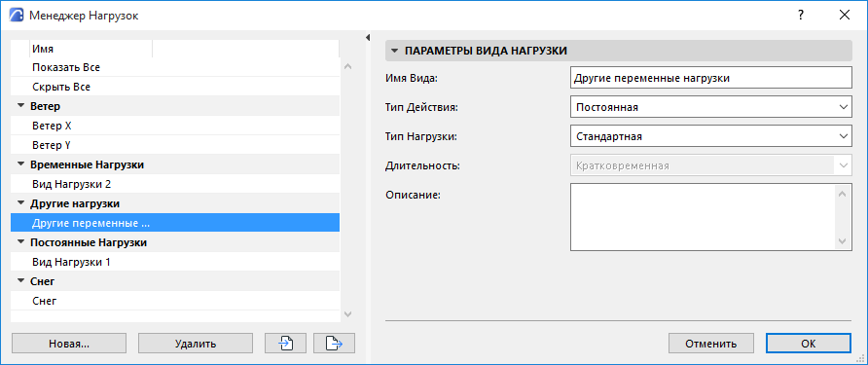Viewport: 868px width, 365px height.
Task: Open the Тип Действия dropdown
Action: [710, 107]
